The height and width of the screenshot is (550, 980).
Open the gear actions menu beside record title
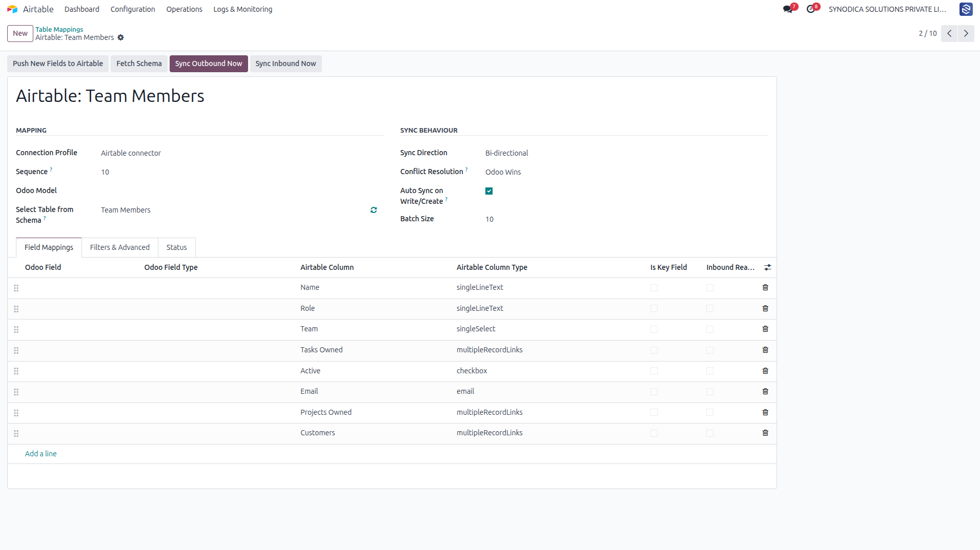[121, 37]
